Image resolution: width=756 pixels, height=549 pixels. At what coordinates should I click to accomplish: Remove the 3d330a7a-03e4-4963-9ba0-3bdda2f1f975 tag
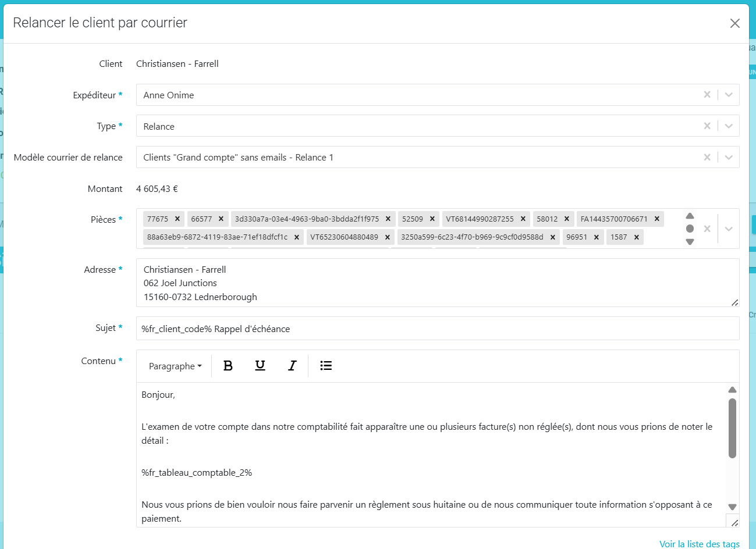(x=388, y=219)
